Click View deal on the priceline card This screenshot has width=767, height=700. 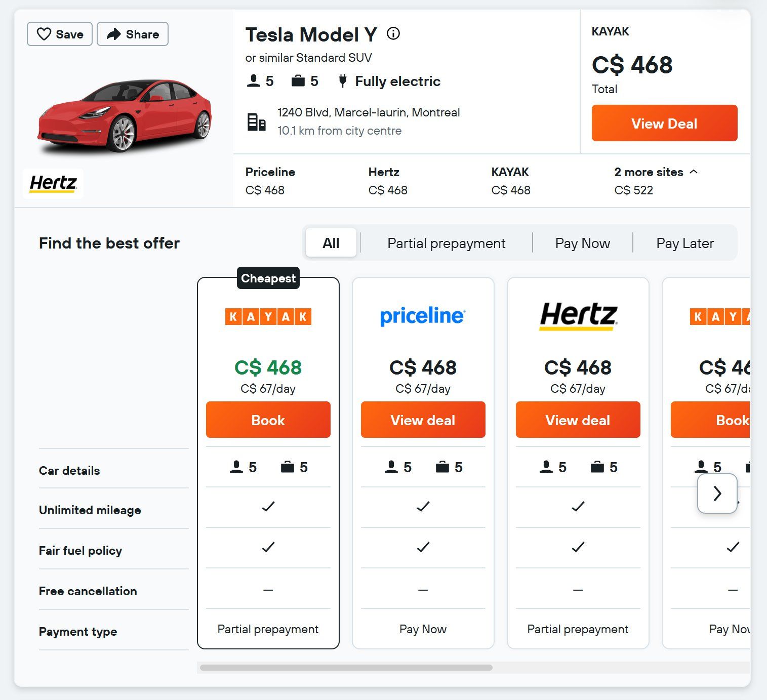pos(423,420)
